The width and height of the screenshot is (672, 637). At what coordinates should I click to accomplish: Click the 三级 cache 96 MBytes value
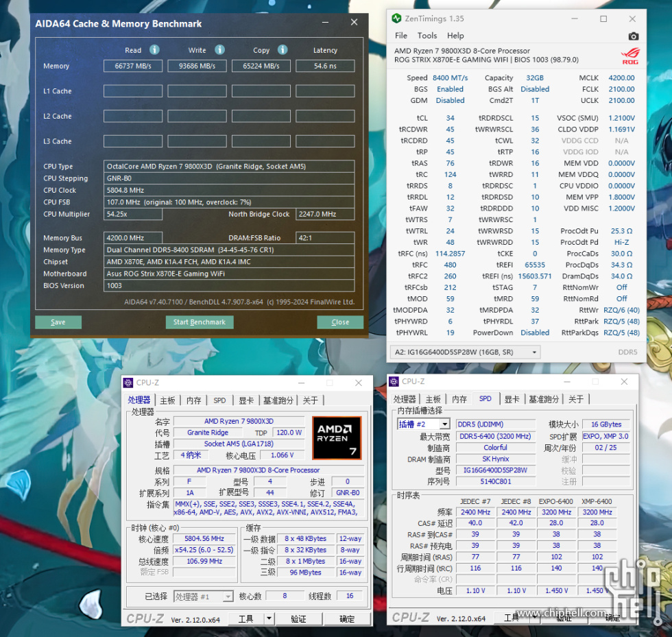click(306, 573)
